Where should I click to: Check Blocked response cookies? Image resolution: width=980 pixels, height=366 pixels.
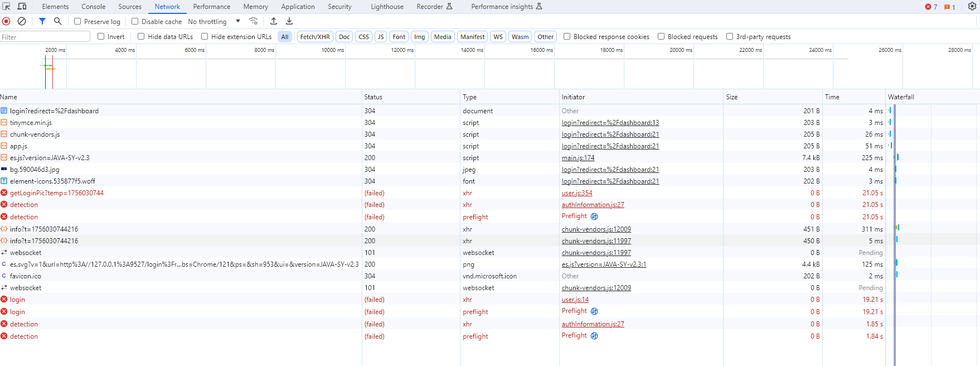click(x=567, y=36)
